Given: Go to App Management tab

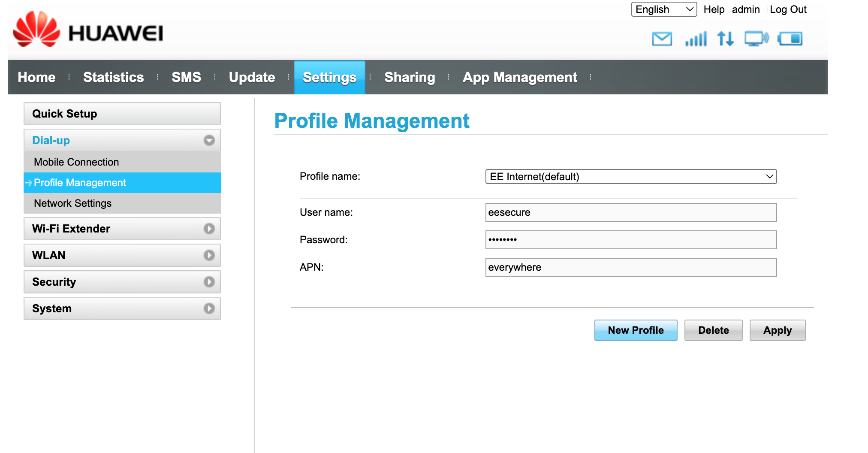Looking at the screenshot, I should point(520,77).
